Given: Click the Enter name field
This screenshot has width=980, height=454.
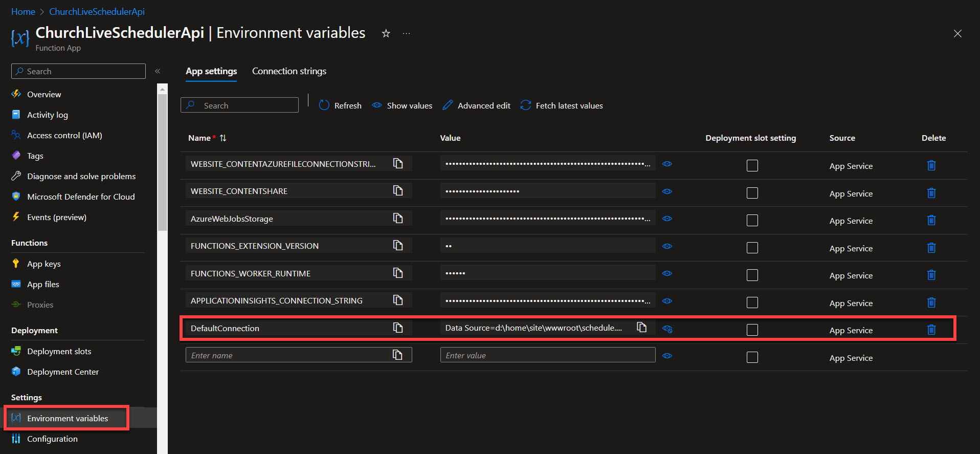Looking at the screenshot, I should pyautogui.click(x=299, y=355).
